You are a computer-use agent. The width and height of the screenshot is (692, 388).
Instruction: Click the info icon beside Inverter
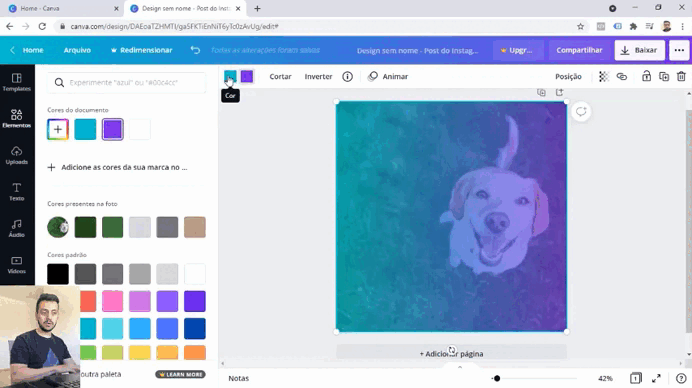coord(348,76)
